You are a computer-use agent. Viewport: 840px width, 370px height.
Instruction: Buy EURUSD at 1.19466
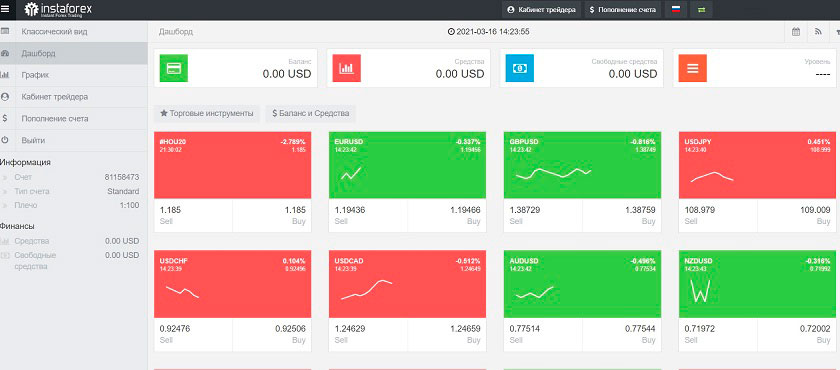447,216
